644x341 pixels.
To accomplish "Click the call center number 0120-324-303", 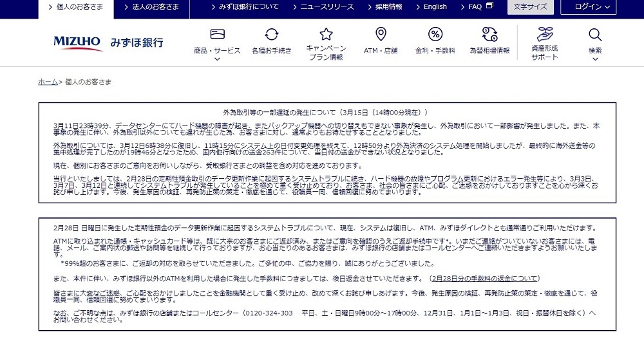I will [x=269, y=313].
